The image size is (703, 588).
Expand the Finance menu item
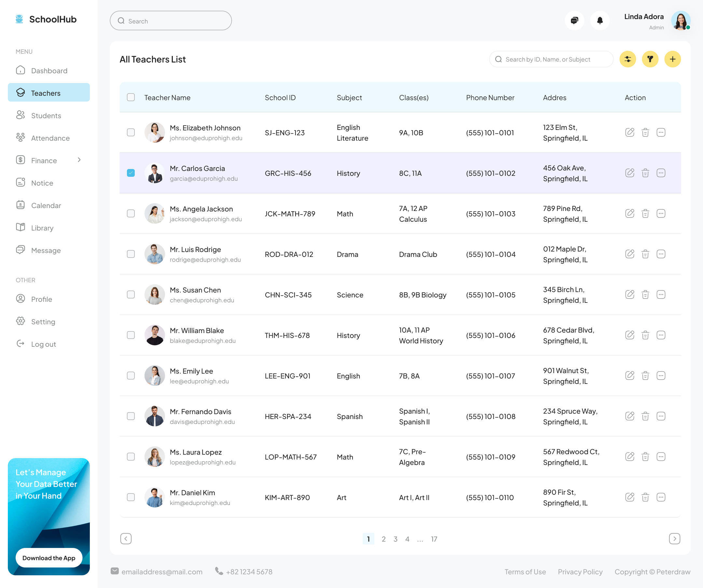click(x=44, y=160)
